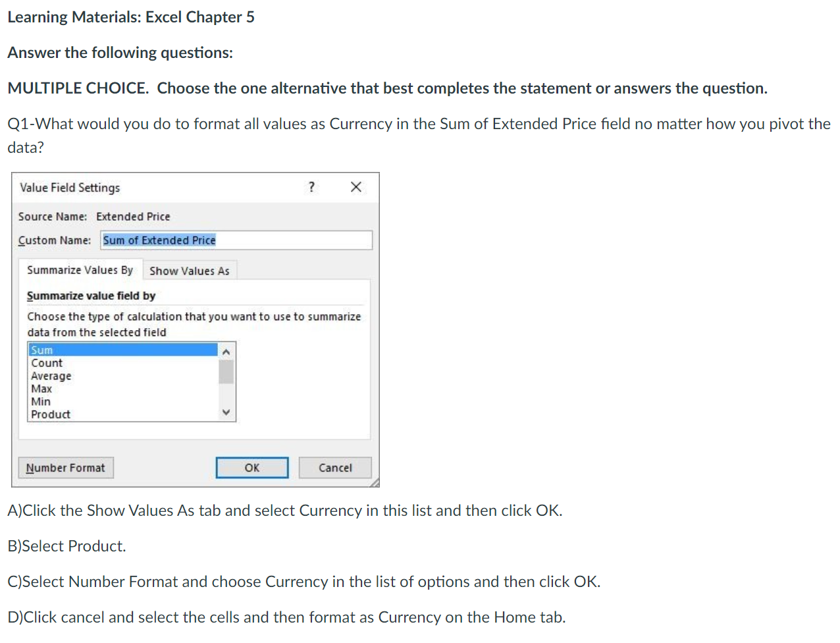Click OK to apply the settings
This screenshot has height=643, width=840.
coord(252,468)
